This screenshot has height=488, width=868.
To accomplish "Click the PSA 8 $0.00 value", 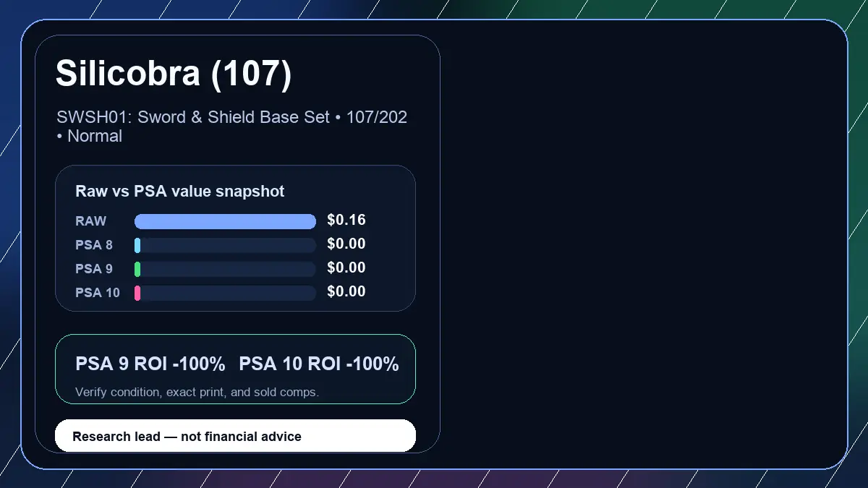I will click(346, 244).
